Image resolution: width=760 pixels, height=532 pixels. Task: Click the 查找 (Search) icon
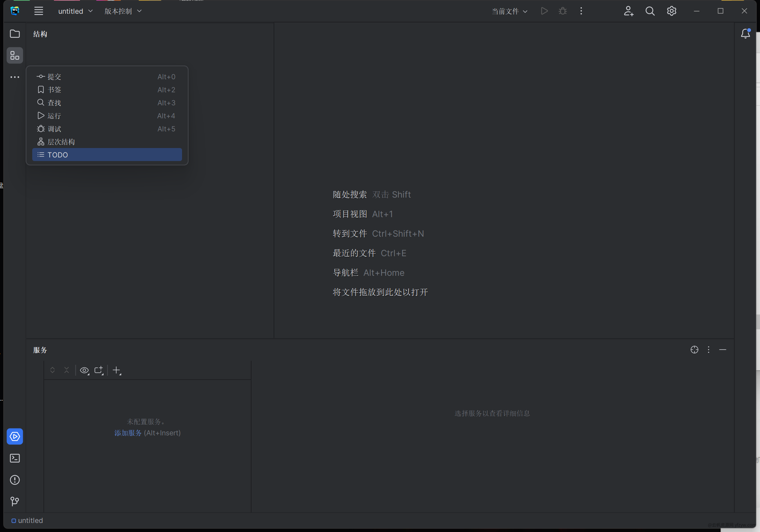click(x=41, y=102)
